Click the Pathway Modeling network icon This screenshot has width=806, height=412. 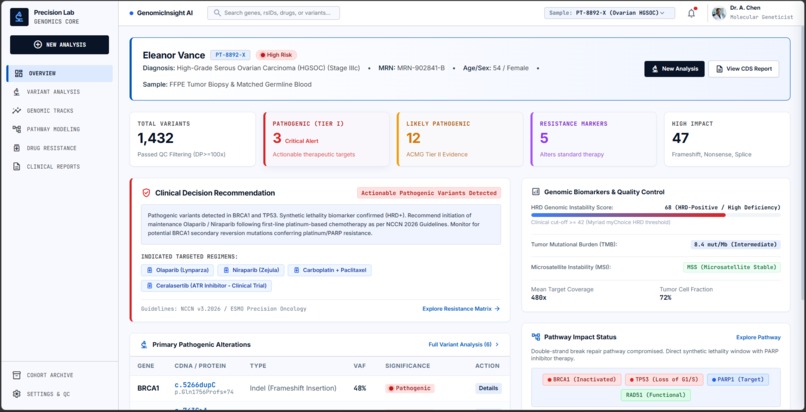17,129
